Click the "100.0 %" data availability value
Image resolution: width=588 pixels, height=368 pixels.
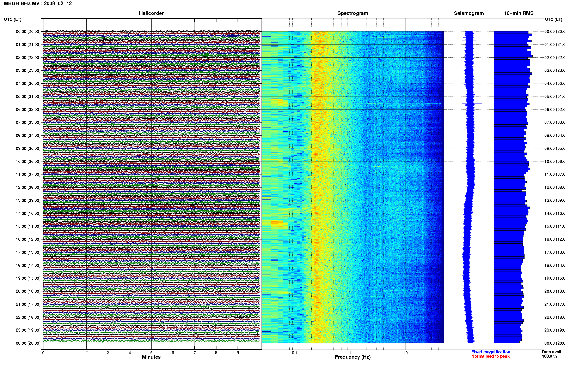549,356
